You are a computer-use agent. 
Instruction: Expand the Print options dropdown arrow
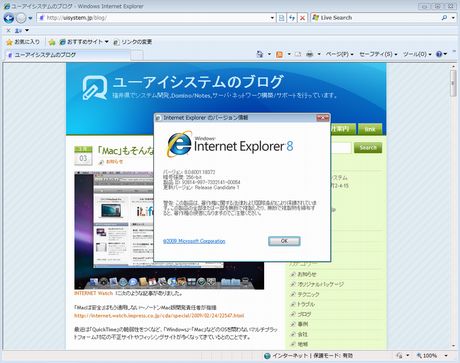tap(319, 54)
